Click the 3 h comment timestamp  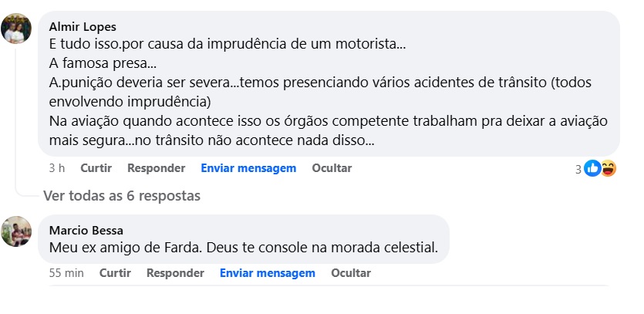(x=56, y=168)
